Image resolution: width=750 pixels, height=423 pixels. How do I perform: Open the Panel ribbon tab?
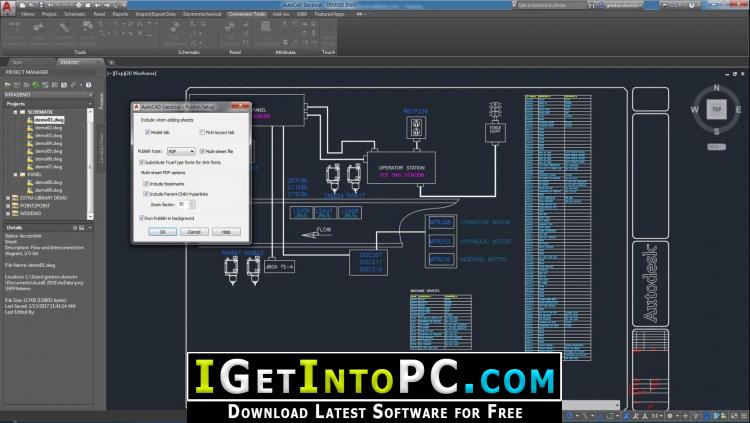[x=99, y=14]
